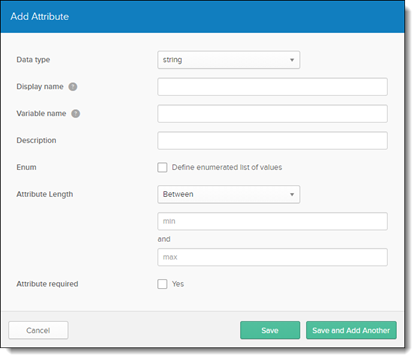Click into the min length field
417x360 pixels.
(272, 221)
